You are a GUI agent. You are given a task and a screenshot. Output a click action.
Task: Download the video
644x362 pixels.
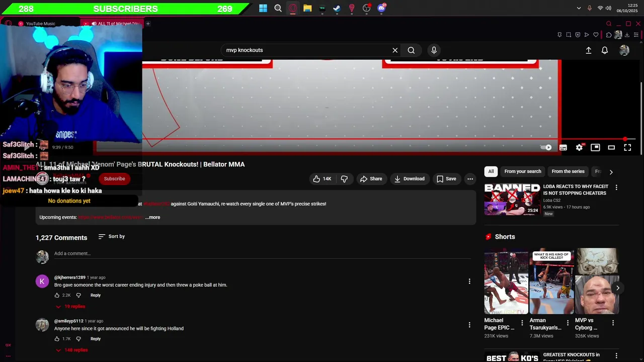tap(409, 178)
